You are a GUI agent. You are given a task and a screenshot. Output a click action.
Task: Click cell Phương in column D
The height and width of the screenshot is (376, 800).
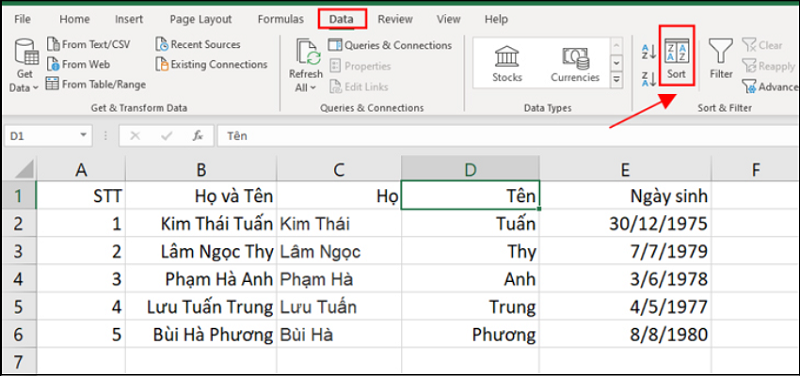470,334
